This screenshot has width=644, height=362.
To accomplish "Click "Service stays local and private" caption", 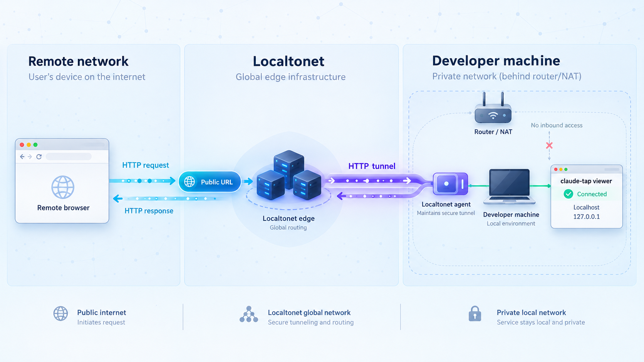I will [541, 322].
